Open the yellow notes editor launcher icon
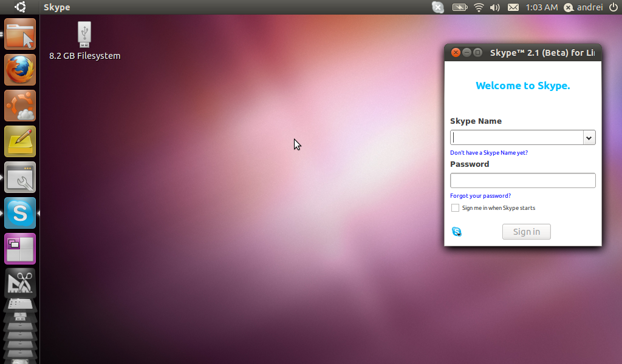622x364 pixels. tap(20, 141)
